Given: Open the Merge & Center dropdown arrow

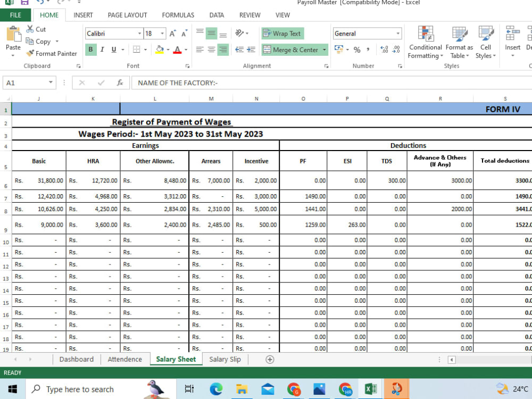Looking at the screenshot, I should pyautogui.click(x=325, y=49).
